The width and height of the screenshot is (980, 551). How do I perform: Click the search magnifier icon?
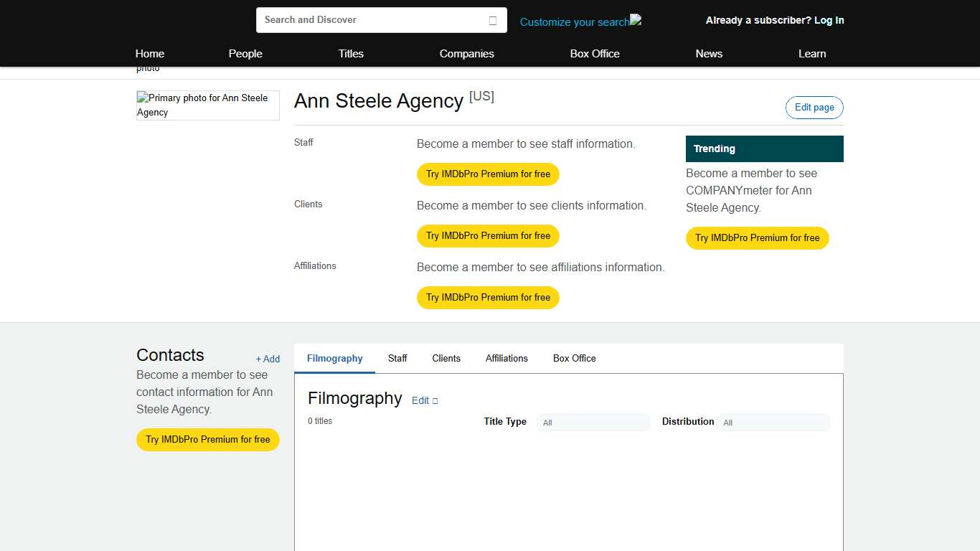pyautogui.click(x=493, y=20)
